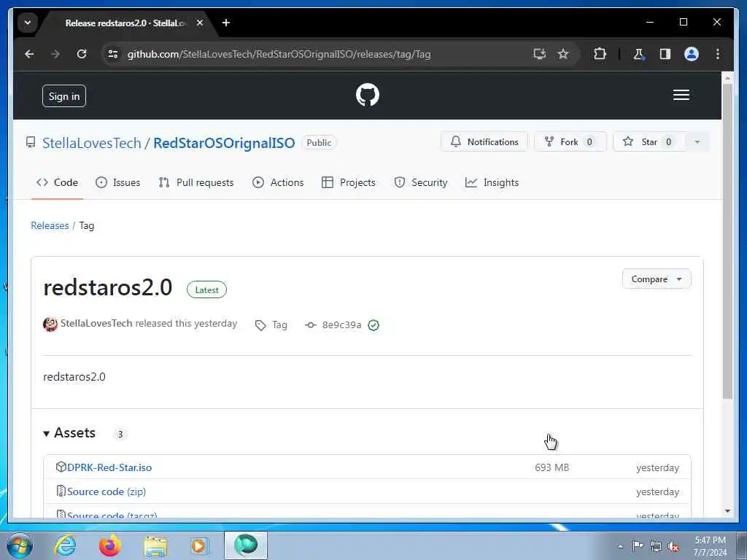
Task: Download Source code (zip)
Action: coord(107,492)
